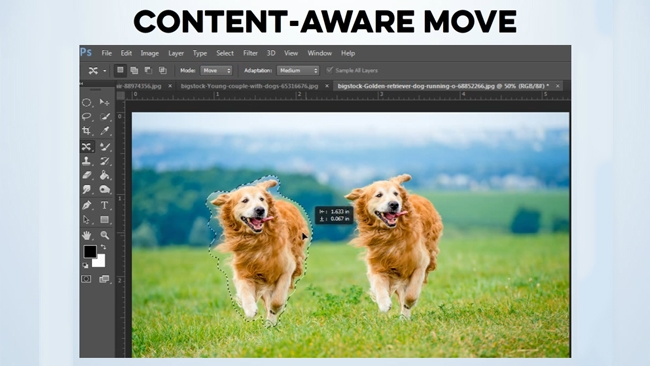Select the History Brush tool
This screenshot has height=366, width=650.
[104, 161]
